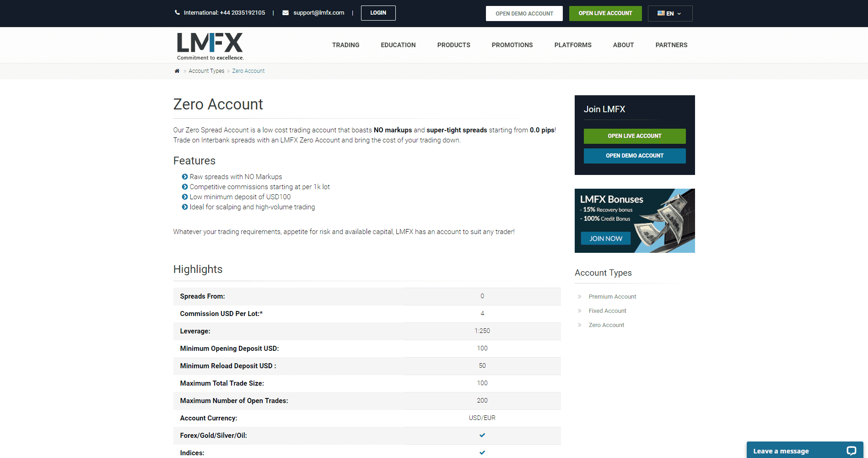Click the flag icon in the language selector
The height and width of the screenshot is (458, 868).
[660, 13]
